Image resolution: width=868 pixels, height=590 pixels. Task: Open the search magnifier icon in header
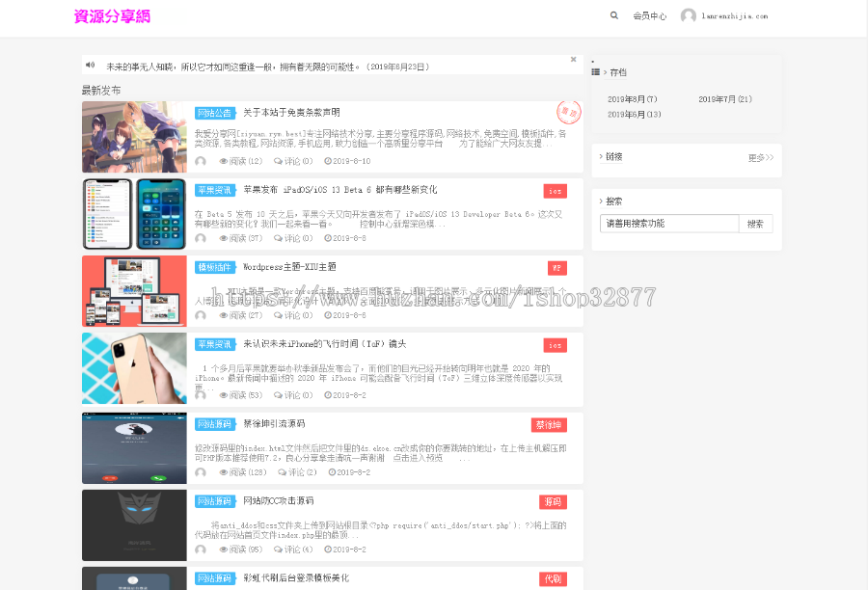coord(614,15)
